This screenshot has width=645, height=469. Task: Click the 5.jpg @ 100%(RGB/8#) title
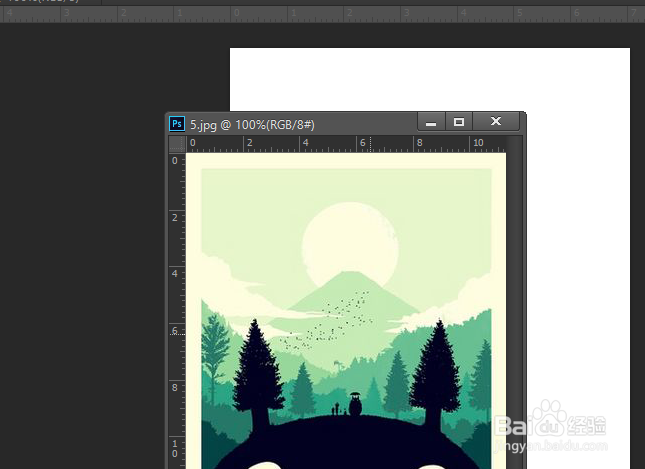tap(252, 125)
